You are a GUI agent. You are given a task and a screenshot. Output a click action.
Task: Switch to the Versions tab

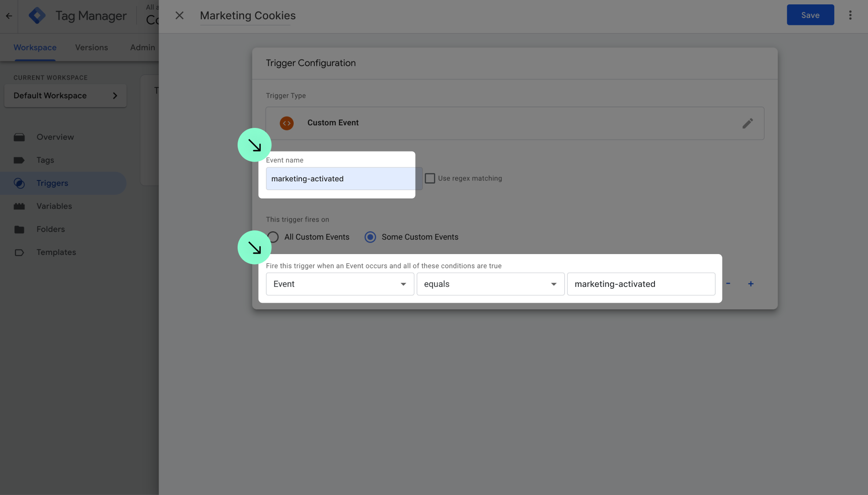(x=91, y=47)
